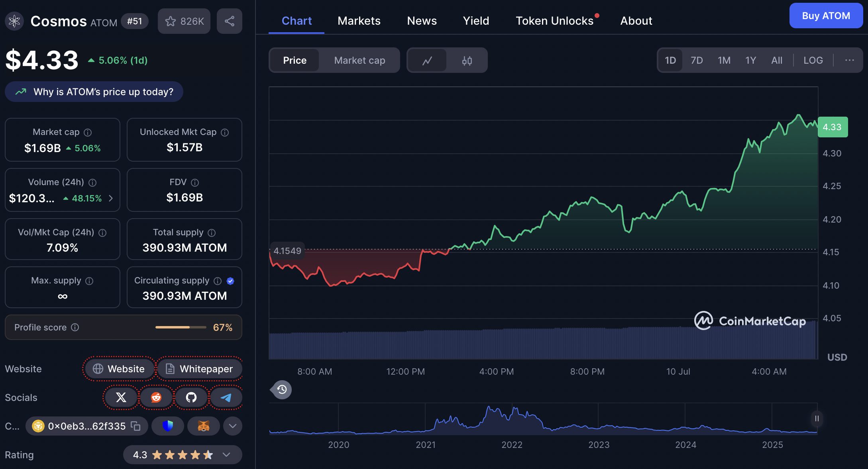This screenshot has height=469, width=868.
Task: Open the Token Unlocks tab
Action: click(555, 21)
